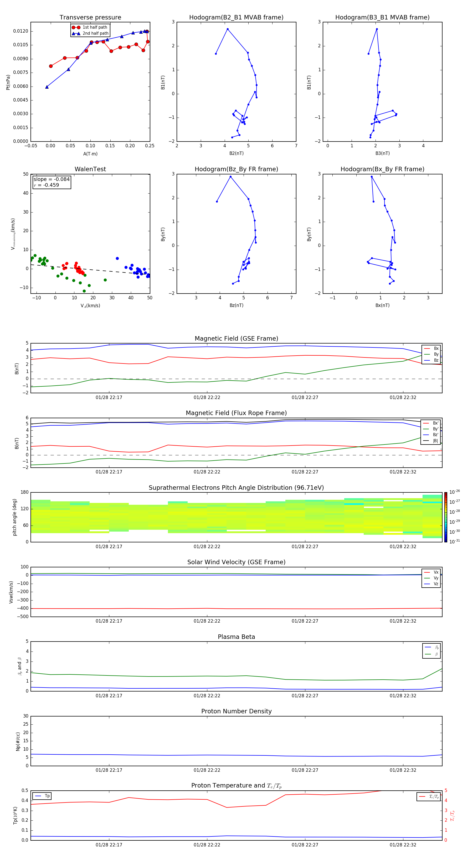Click '01/28 22:27' tick under Solar Wind Velocity
Image resolution: width=473 pixels, height=868 pixels.
click(x=305, y=621)
